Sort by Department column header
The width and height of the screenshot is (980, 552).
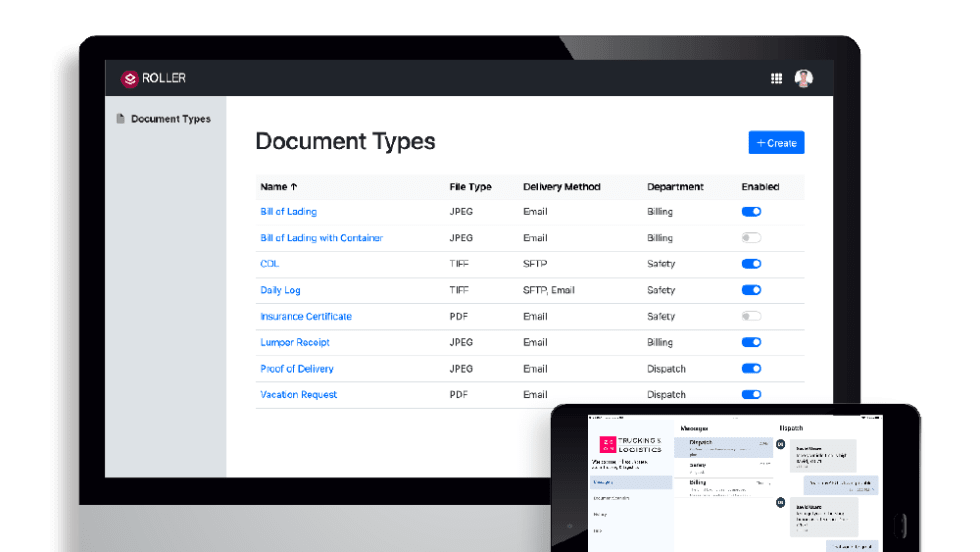click(x=675, y=187)
